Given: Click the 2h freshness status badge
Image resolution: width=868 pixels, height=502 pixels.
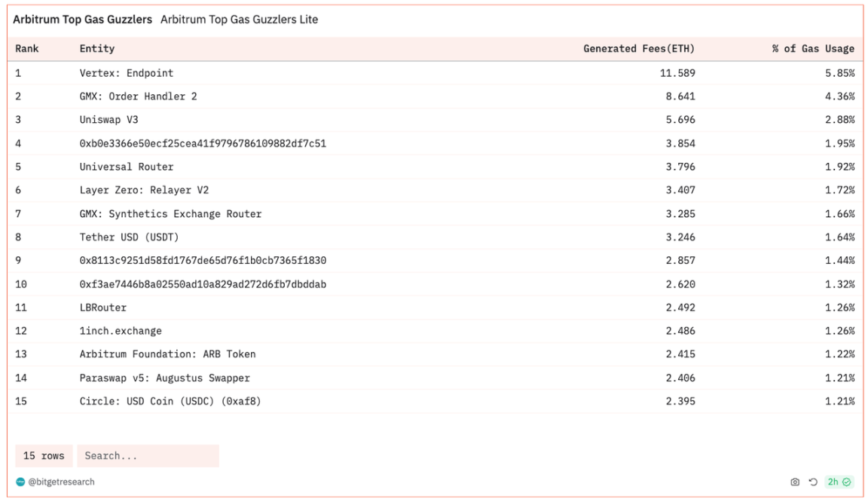Looking at the screenshot, I should pos(839,482).
